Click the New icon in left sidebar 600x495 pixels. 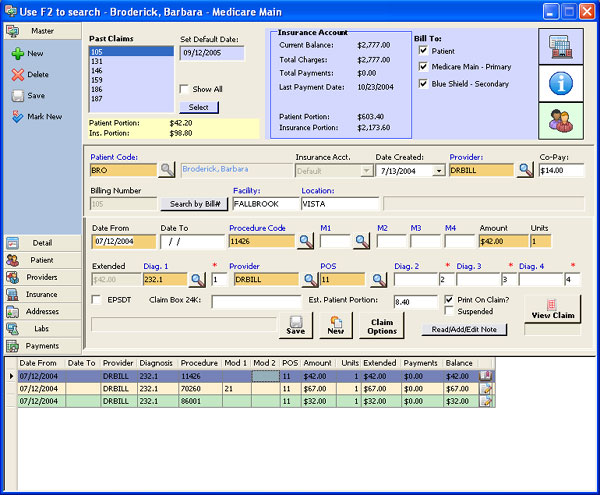(17, 53)
